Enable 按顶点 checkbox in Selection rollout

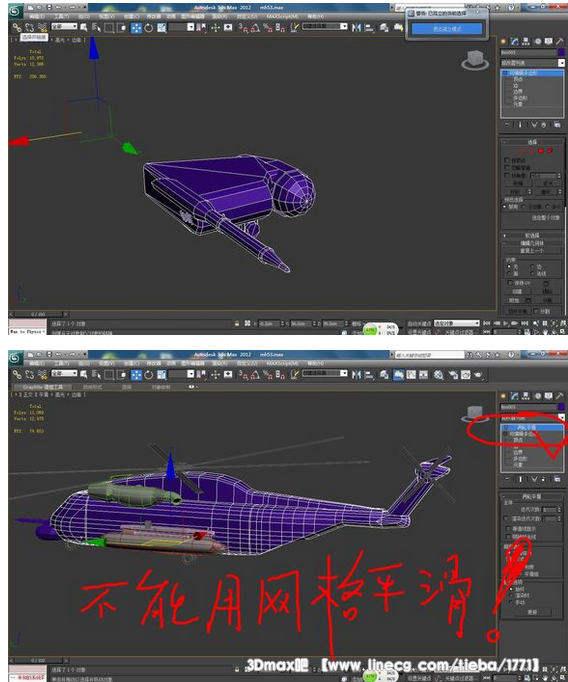507,160
